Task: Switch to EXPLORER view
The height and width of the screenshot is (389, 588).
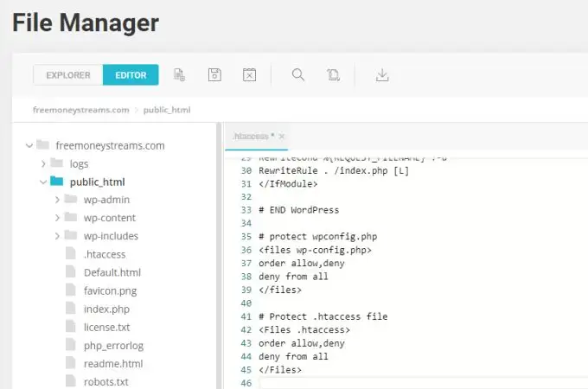Action: pos(68,75)
